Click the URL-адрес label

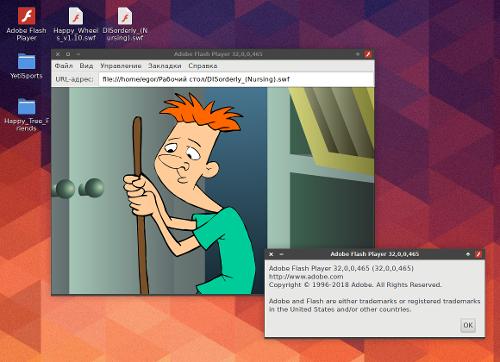pos(74,79)
